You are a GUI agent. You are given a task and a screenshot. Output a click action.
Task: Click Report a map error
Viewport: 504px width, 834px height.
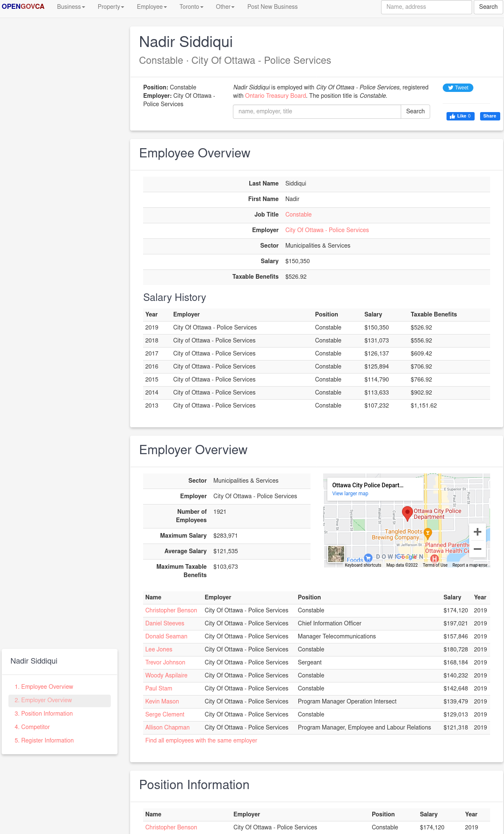[470, 565]
